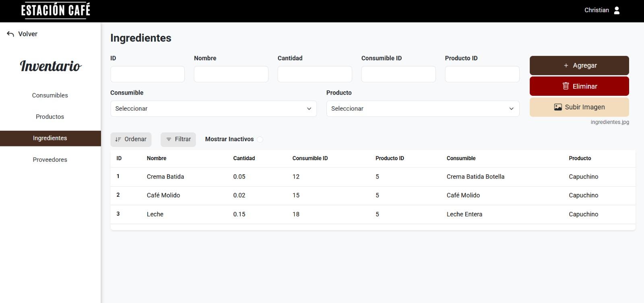The width and height of the screenshot is (644, 303).
Task: Click the sort icon on Ordenar button
Action: pos(118,139)
